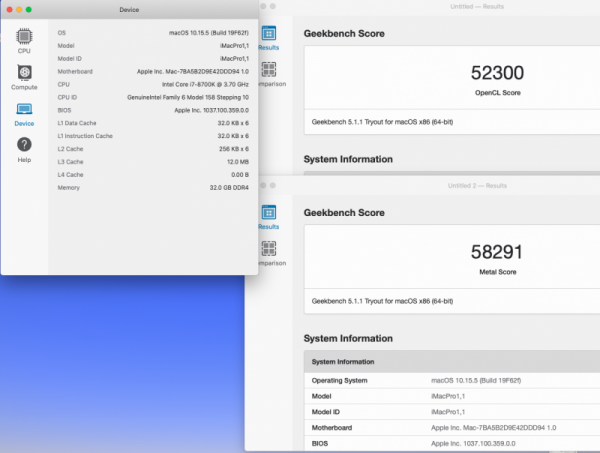600x453 pixels.
Task: Click the Untitled — Results window title
Action: click(x=477, y=7)
